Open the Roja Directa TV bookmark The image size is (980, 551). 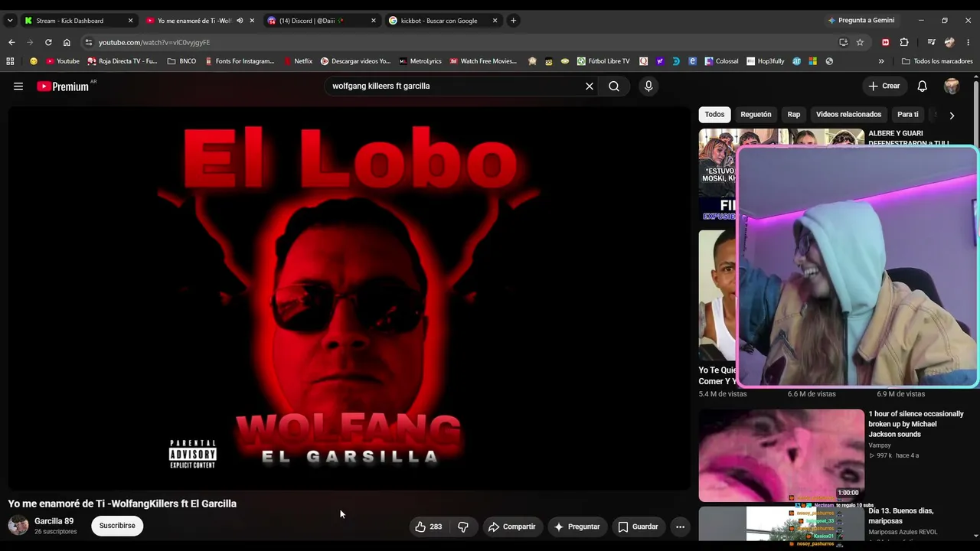122,61
